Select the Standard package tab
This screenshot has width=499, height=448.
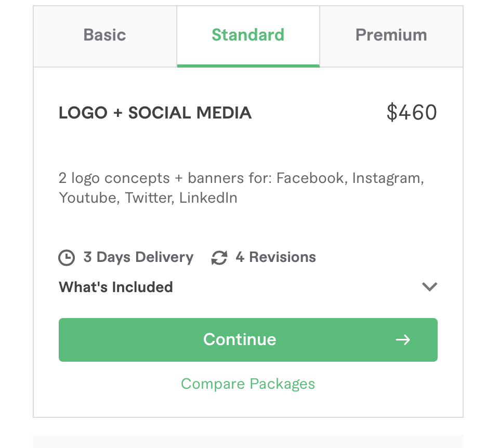pyautogui.click(x=248, y=35)
